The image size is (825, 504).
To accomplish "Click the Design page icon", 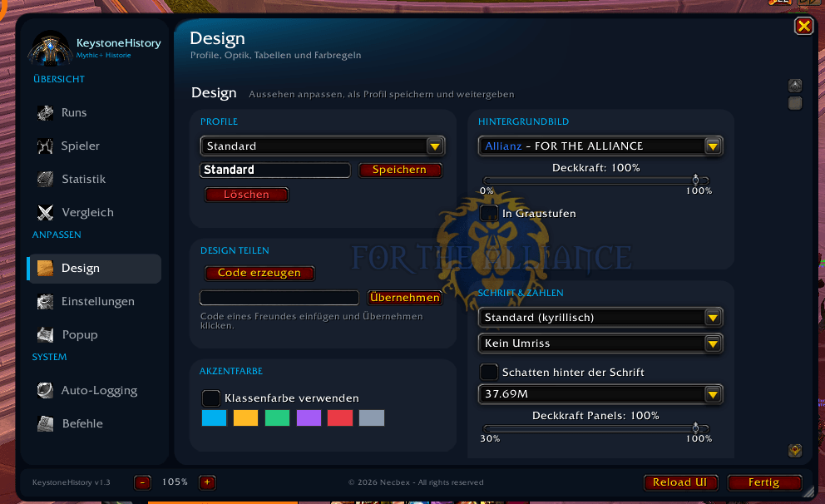I will [45, 269].
